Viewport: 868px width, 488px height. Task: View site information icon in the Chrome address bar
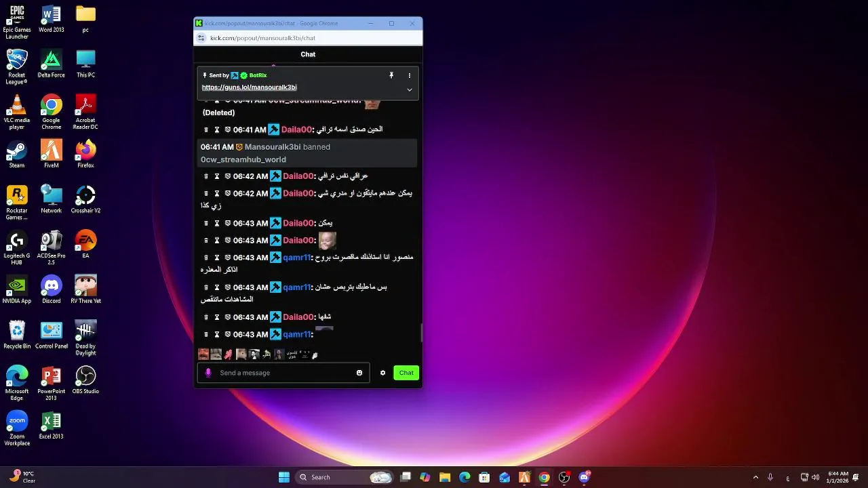coord(201,38)
